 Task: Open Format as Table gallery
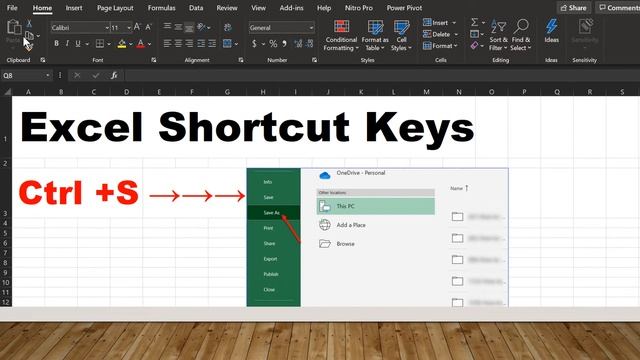(375, 35)
